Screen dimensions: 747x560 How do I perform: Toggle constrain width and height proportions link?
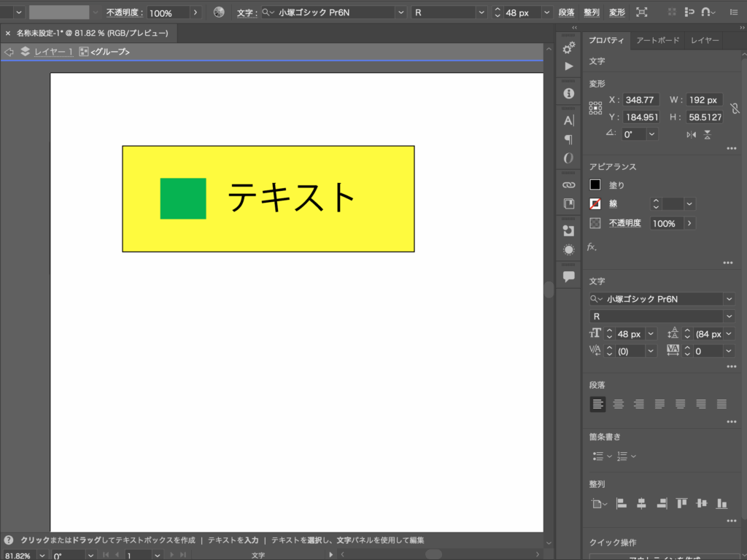pyautogui.click(x=735, y=108)
